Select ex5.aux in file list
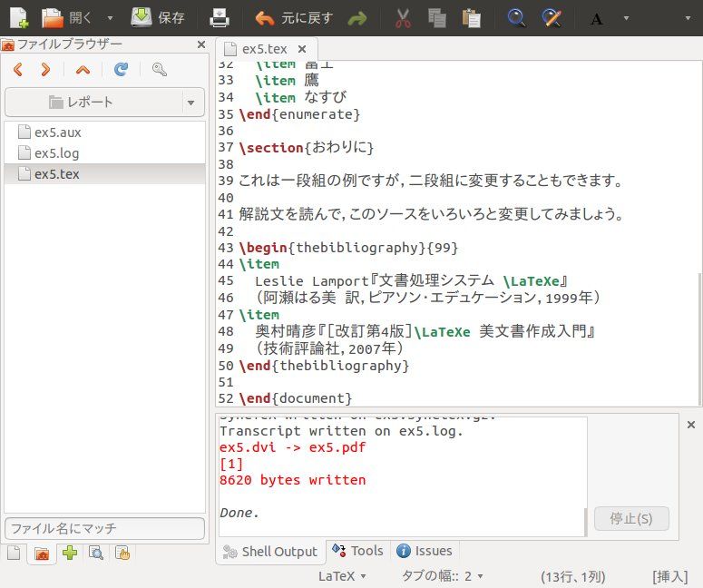Screen dimensions: 703x588 [x=104, y=132]
